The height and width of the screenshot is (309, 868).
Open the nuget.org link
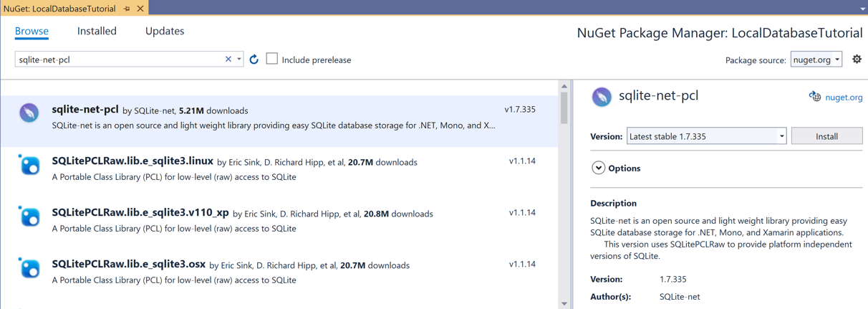tap(844, 98)
